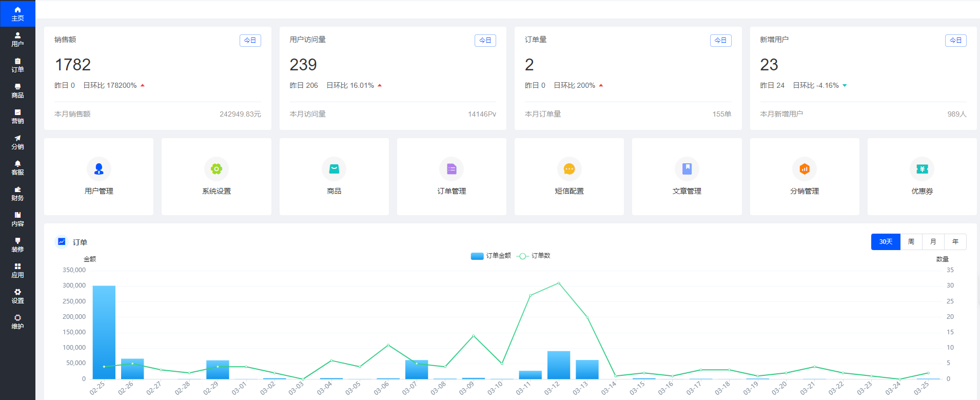980x400 pixels.
Task: Click the 文章管理 bookmark icon
Action: coord(687,169)
